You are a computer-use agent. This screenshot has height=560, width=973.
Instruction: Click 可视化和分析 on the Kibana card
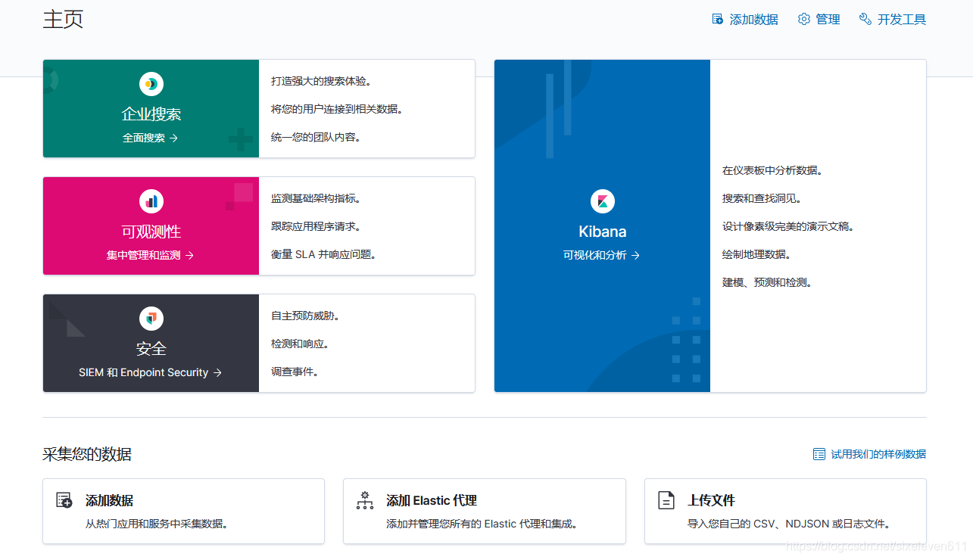coord(602,256)
